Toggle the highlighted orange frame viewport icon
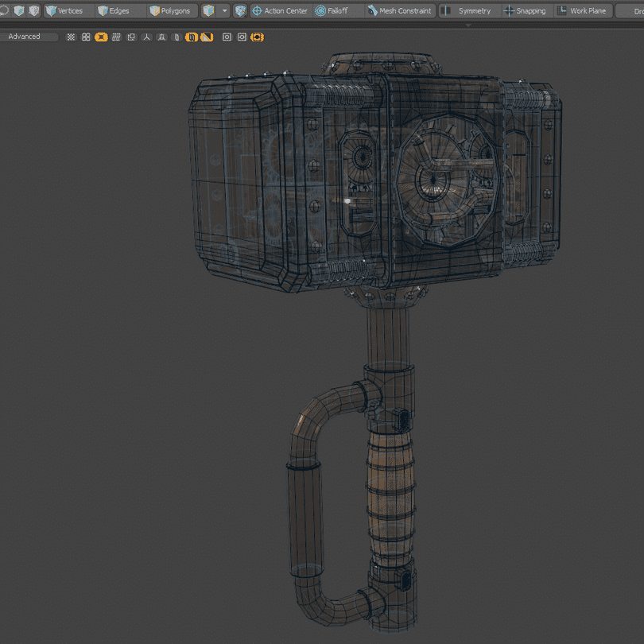 coord(101,37)
